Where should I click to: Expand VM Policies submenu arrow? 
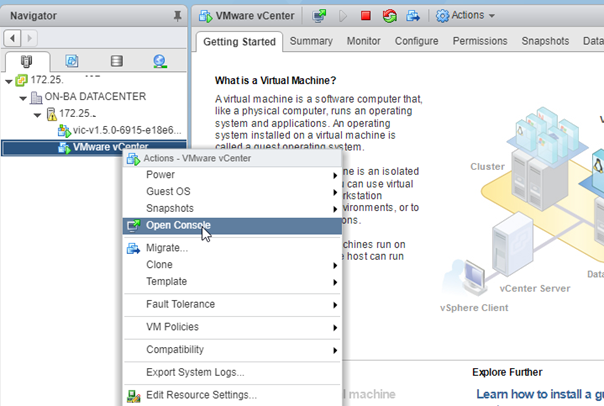(x=335, y=328)
